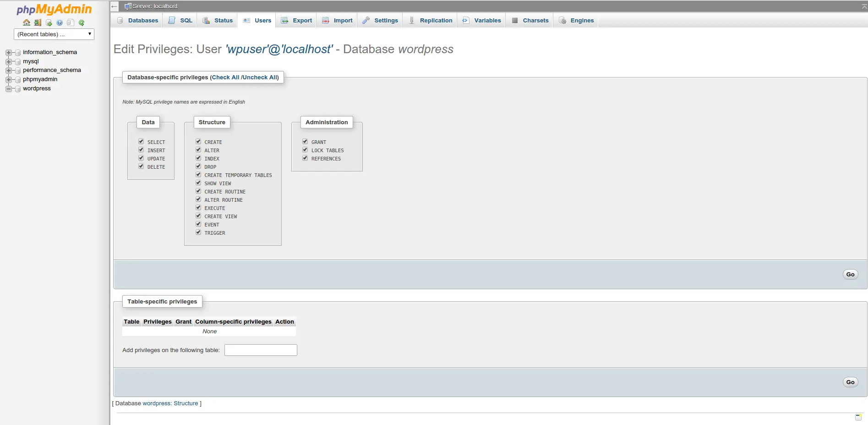Image resolution: width=868 pixels, height=425 pixels.
Task: Focus the add privileges table input
Action: (261, 350)
